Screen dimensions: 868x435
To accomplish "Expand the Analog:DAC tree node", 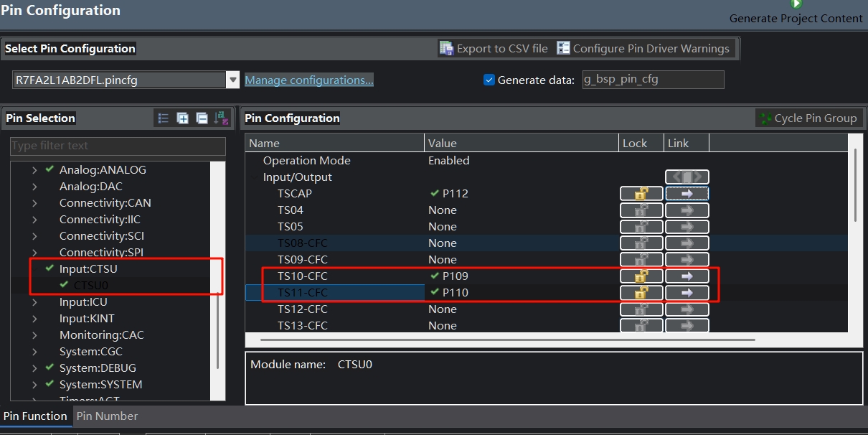I will (x=34, y=187).
